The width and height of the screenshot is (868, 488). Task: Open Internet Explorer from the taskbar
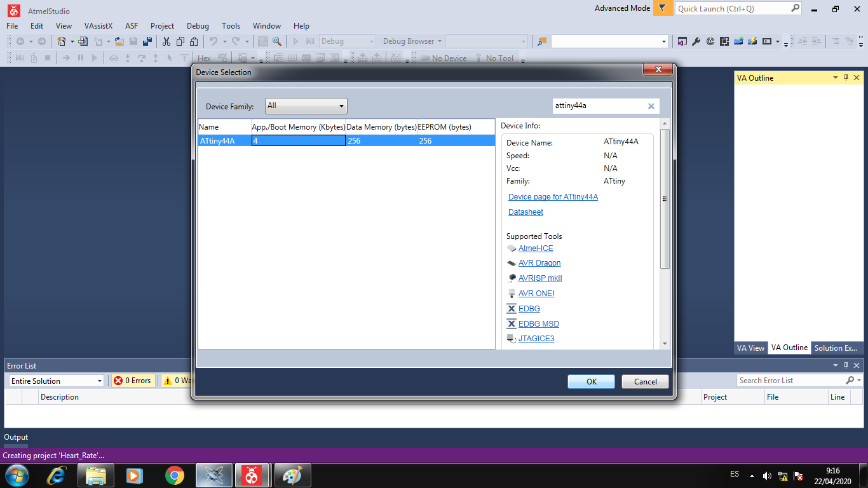(57, 475)
